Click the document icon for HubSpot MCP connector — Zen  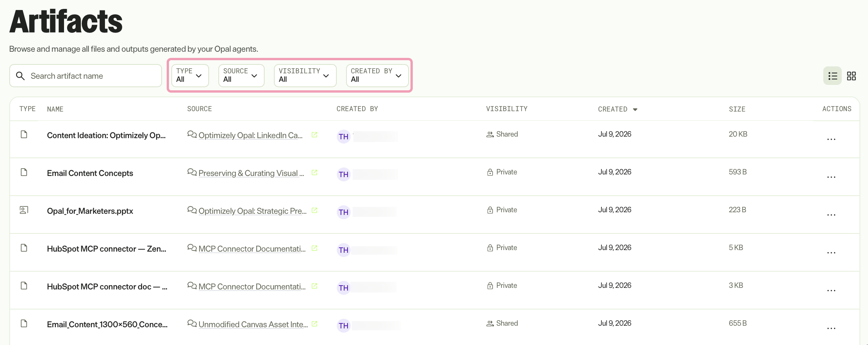[24, 248]
